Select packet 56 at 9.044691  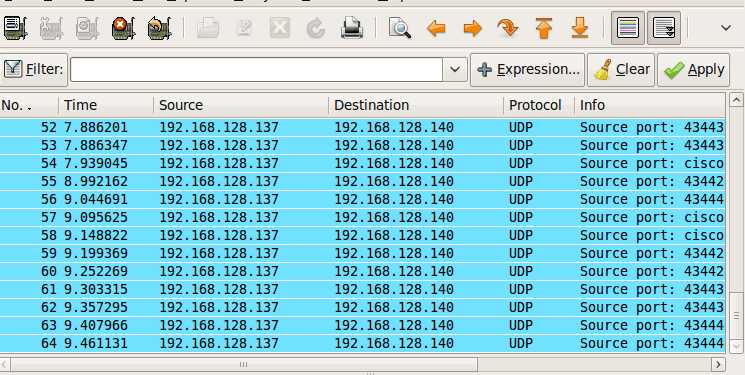(x=363, y=199)
